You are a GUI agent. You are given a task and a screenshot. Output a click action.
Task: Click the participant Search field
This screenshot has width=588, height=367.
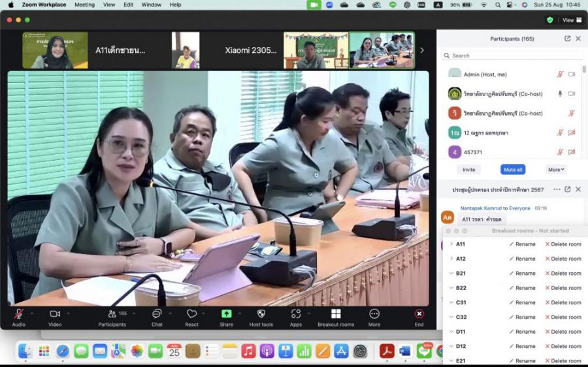(x=512, y=56)
